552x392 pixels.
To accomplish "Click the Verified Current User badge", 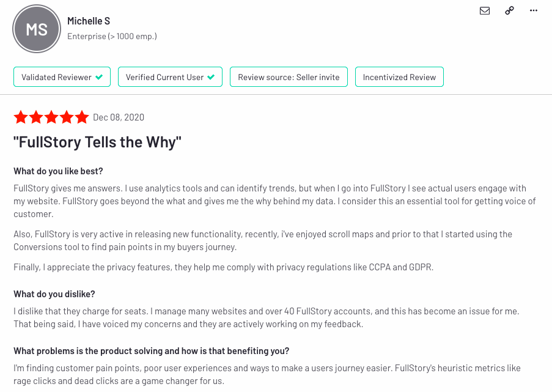I will (x=170, y=77).
